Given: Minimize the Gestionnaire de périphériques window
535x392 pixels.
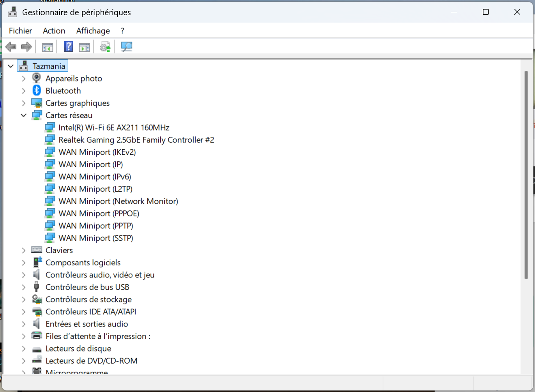Looking at the screenshot, I should click(454, 12).
